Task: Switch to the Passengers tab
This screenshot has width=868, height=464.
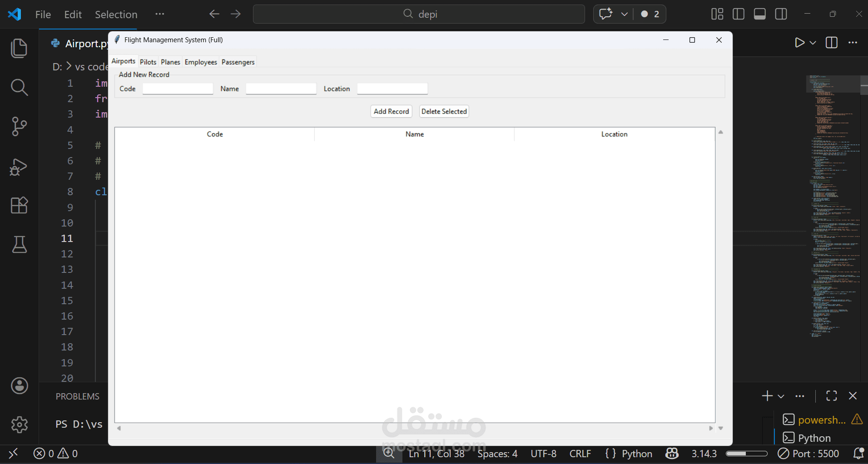Action: [238, 62]
